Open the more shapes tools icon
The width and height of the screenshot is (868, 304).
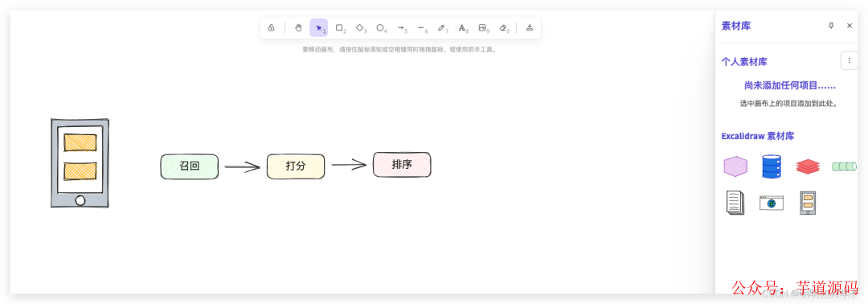click(529, 27)
